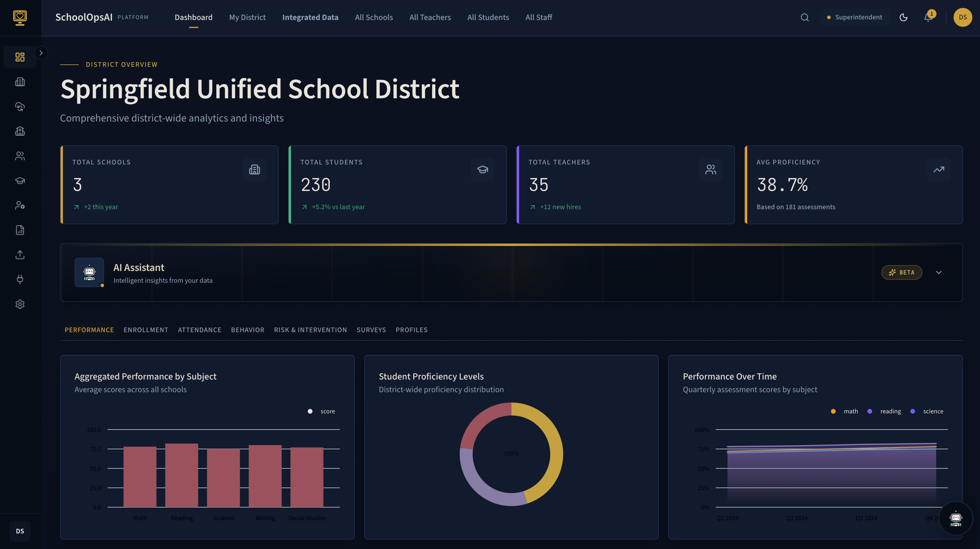Select the graduation cap students icon

(x=20, y=180)
